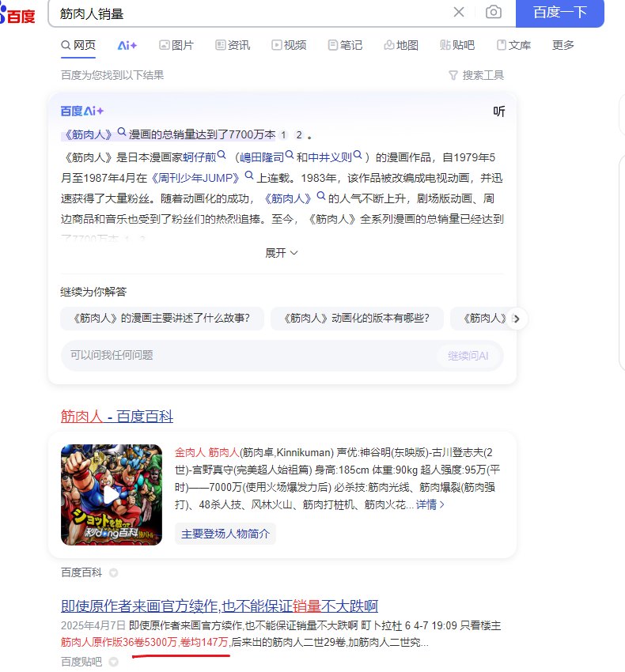The height and width of the screenshot is (672, 625).
Task: Click the 嶋田隆司 link
Action: click(x=262, y=157)
